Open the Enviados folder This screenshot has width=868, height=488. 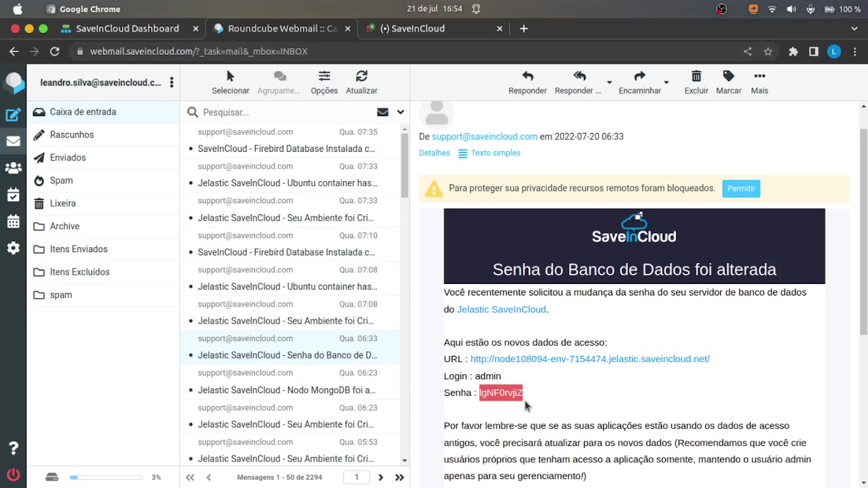tap(103, 158)
